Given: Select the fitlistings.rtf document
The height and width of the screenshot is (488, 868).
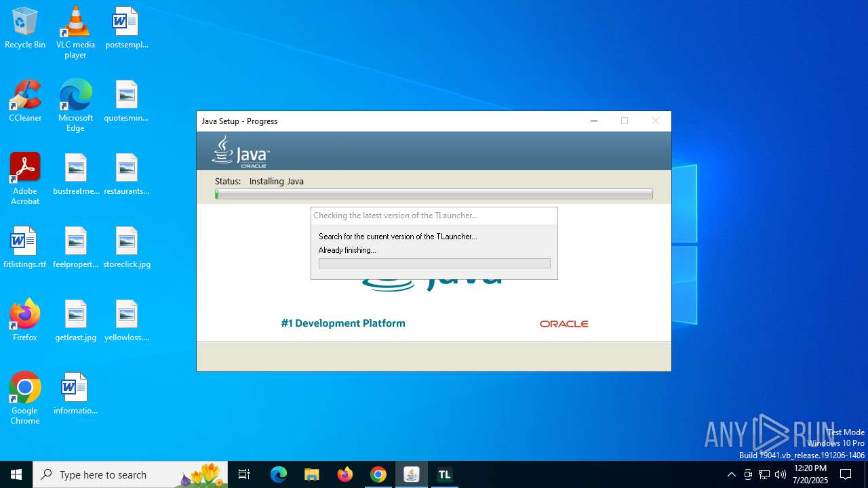Looking at the screenshot, I should pyautogui.click(x=25, y=248).
